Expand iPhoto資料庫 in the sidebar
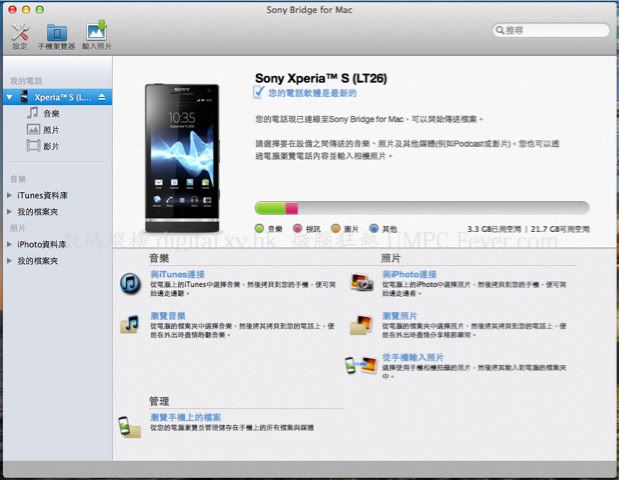This screenshot has height=480, width=619. pyautogui.click(x=10, y=244)
